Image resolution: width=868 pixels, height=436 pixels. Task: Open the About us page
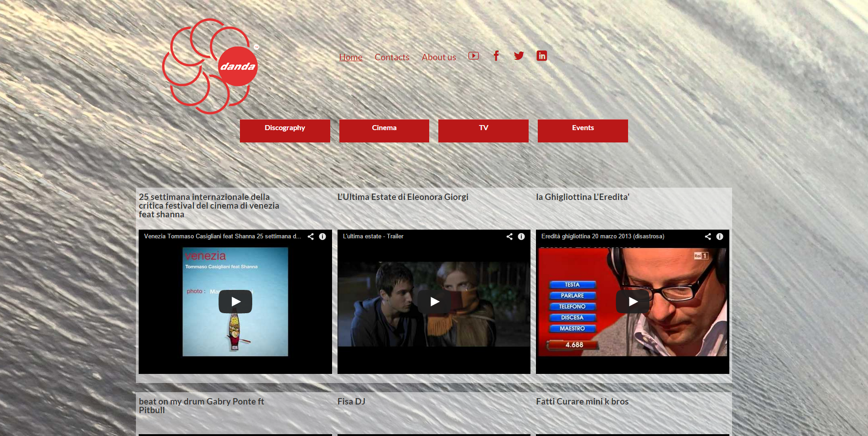[x=439, y=57]
